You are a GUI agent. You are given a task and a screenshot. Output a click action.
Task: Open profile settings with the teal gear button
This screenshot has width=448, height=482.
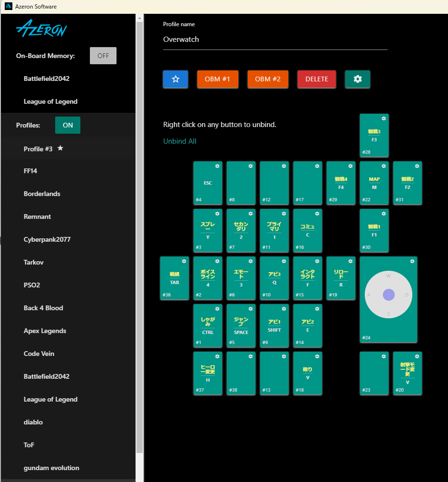pyautogui.click(x=357, y=79)
